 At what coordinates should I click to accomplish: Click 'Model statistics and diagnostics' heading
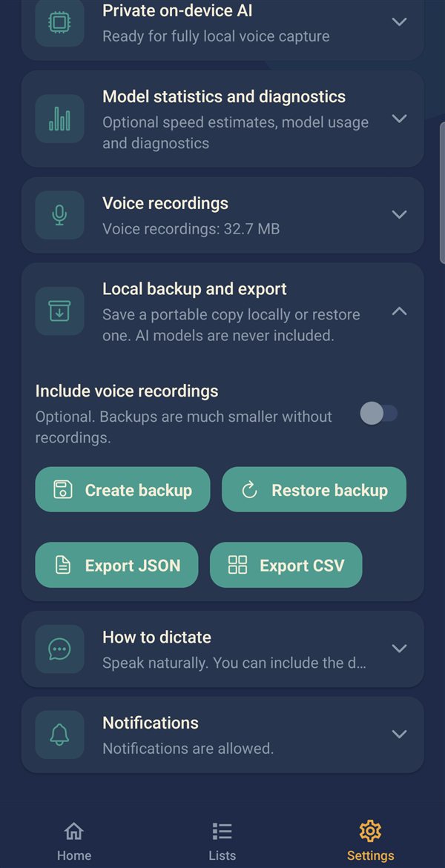pyautogui.click(x=224, y=96)
